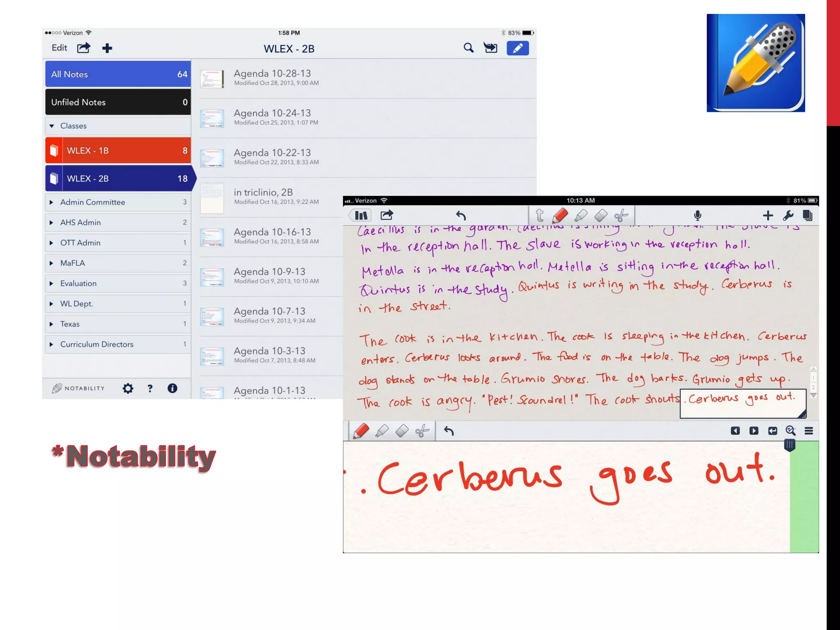Viewport: 840px width, 630px height.
Task: Click the page scroll indicator on the note's right edge
Action: [813, 382]
